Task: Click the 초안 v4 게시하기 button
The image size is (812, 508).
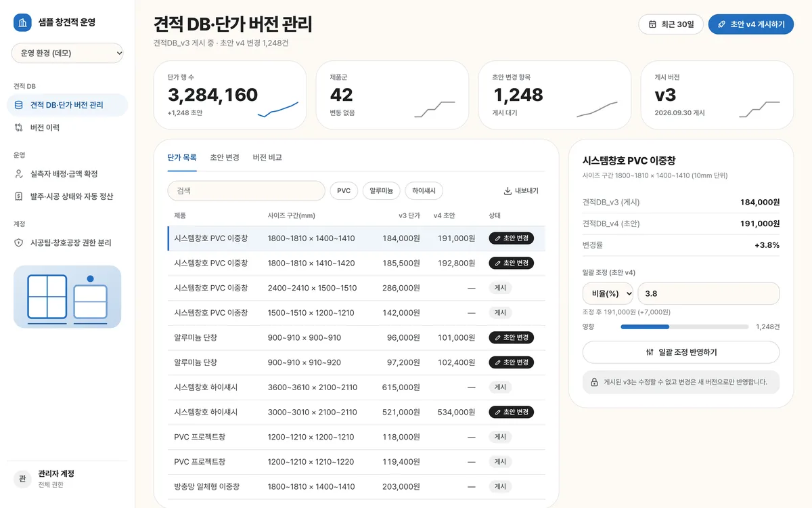Action: (750, 24)
